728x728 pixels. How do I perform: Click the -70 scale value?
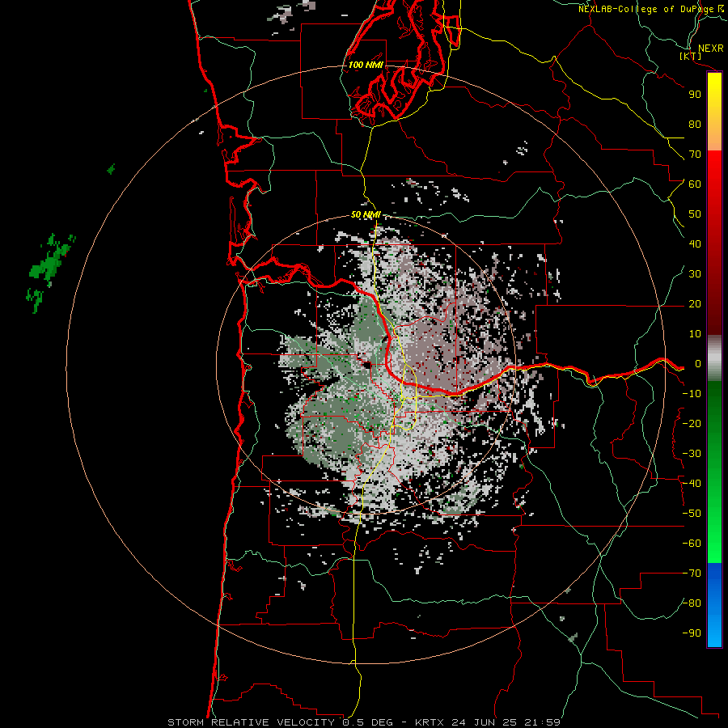point(692,574)
